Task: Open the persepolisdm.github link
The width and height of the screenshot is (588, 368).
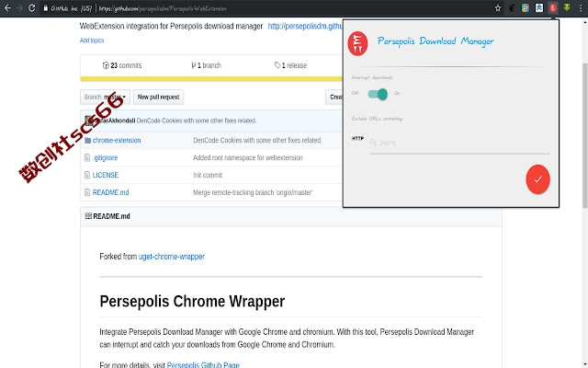Action: point(305,27)
